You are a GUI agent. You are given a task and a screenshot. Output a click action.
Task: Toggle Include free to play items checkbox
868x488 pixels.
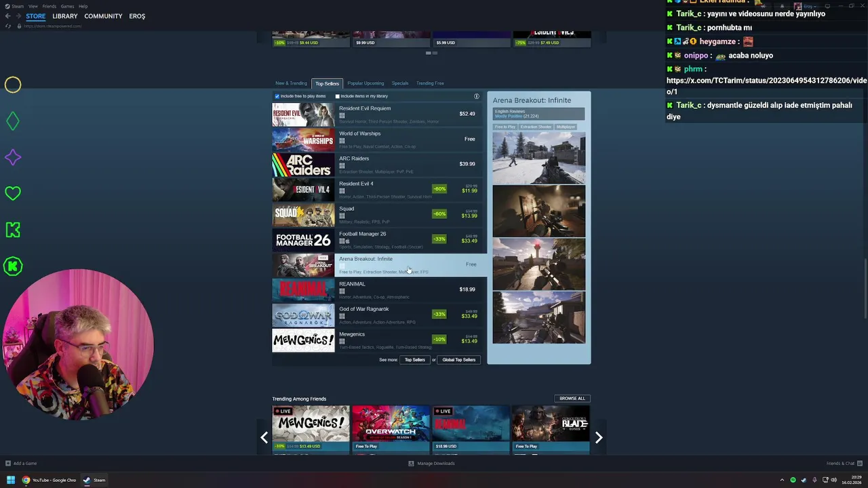pyautogui.click(x=277, y=96)
